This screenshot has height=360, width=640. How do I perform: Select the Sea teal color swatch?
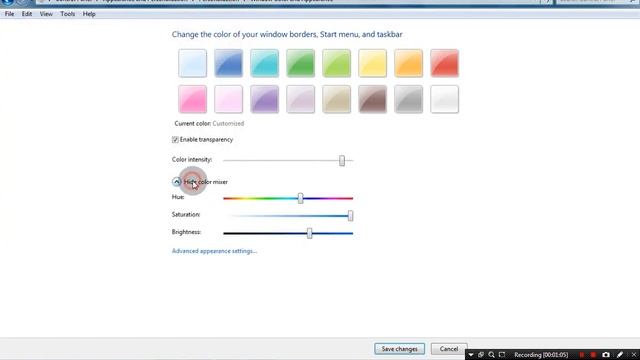tap(264, 63)
